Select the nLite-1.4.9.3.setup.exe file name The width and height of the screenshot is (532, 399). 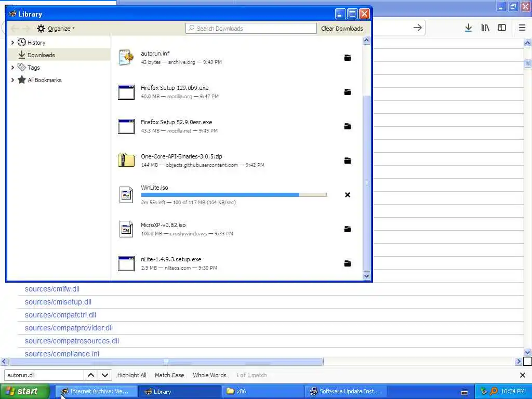click(x=171, y=259)
